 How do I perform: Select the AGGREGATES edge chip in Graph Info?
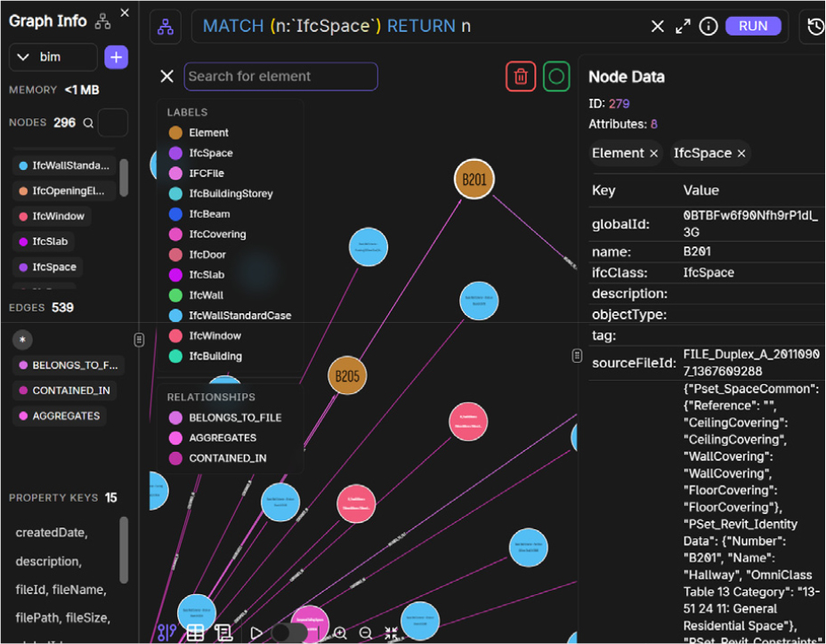coord(60,416)
